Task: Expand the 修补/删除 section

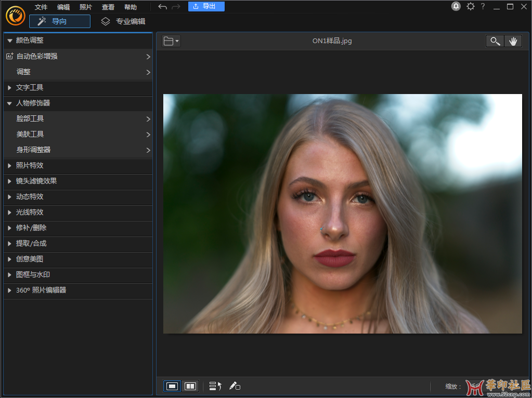Action: pos(78,228)
